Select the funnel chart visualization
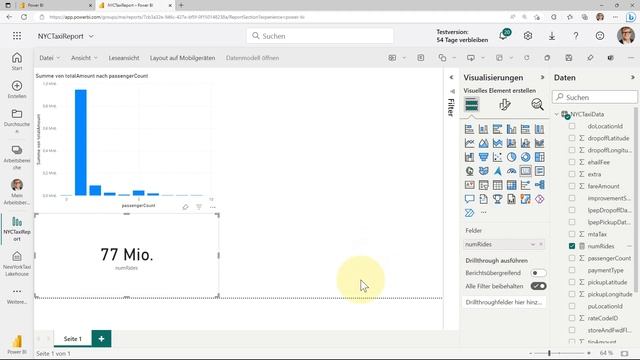The width and height of the screenshot is (640, 360). click(483, 157)
